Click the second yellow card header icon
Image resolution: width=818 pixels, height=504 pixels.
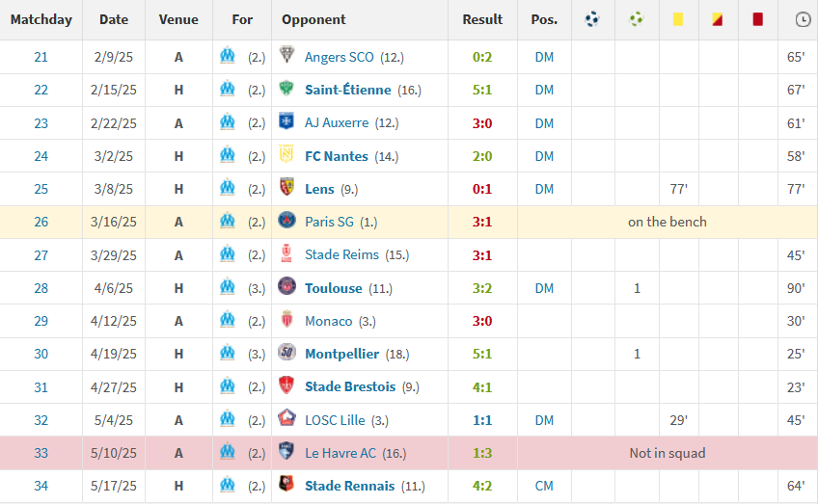(718, 20)
